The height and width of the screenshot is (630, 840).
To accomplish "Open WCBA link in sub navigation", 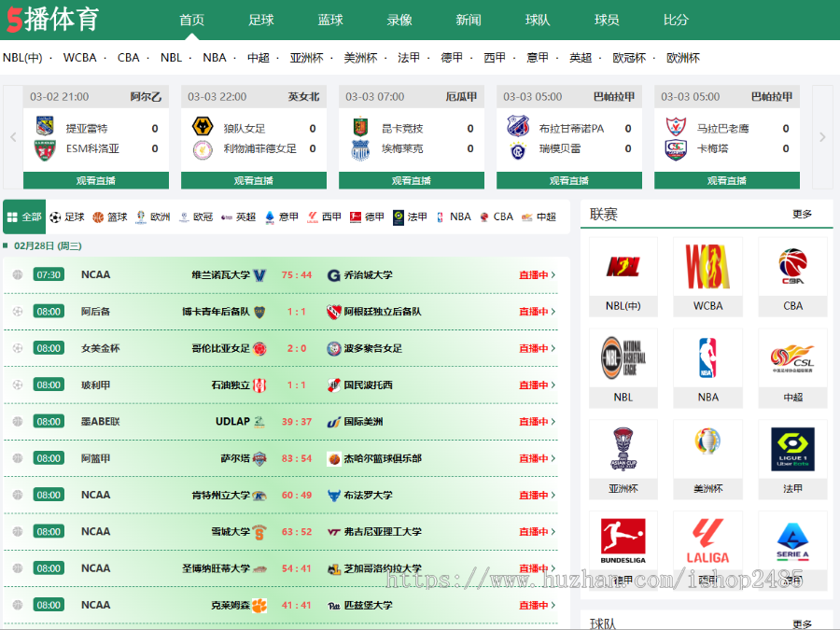I will point(80,58).
